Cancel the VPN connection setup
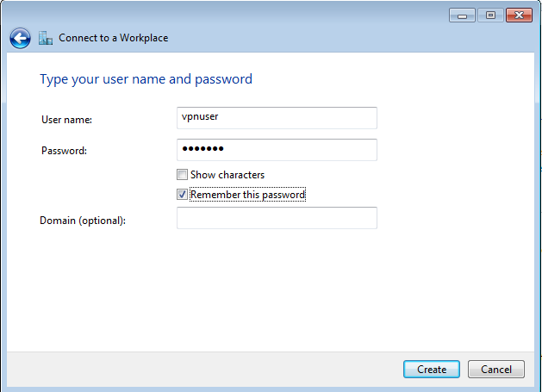The image size is (542, 392). tap(495, 369)
